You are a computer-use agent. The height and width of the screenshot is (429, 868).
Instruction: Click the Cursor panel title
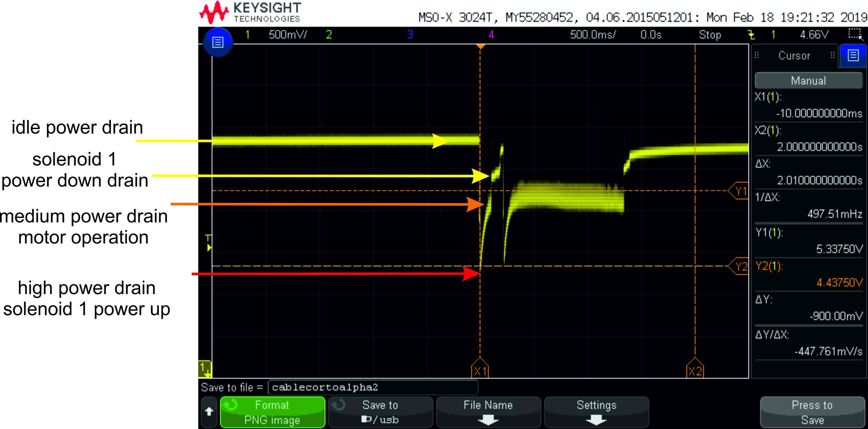point(794,55)
